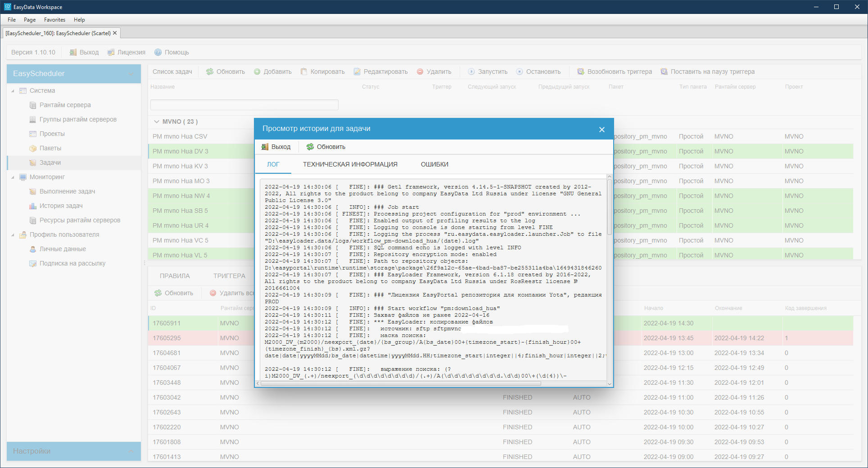868x468 pixels.
Task: Close the EasyScheduler (Scartel) page tab
Action: pyautogui.click(x=115, y=33)
